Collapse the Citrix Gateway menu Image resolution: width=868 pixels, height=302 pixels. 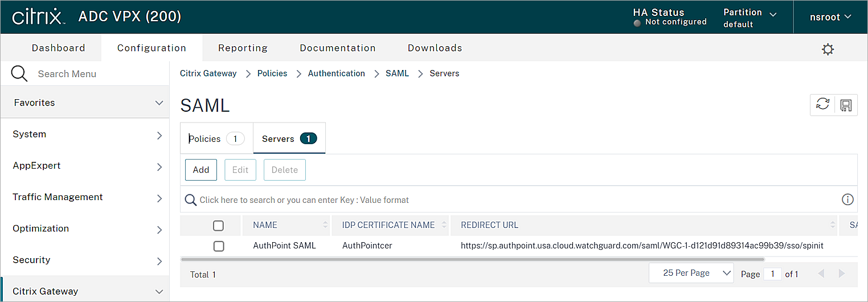pos(85,289)
